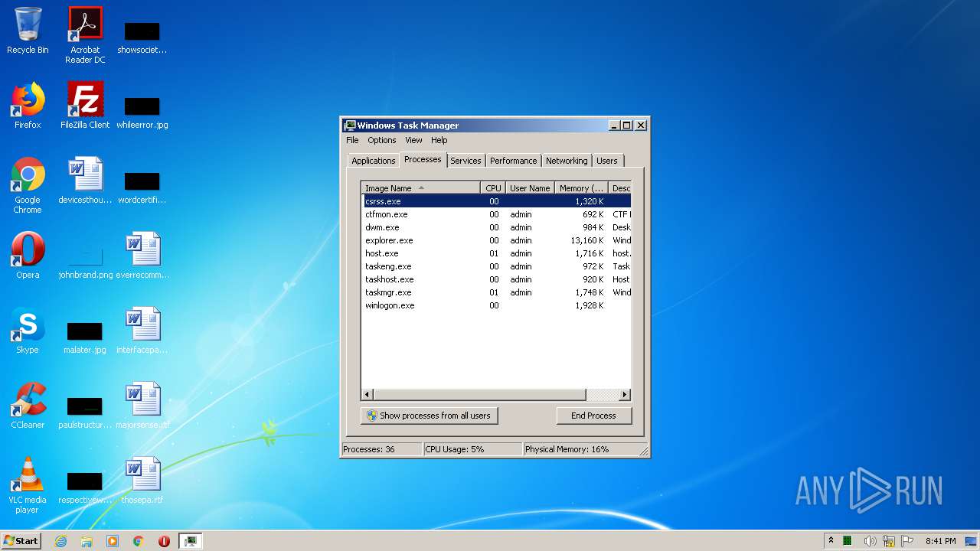Open the Start menu
Image resolution: width=980 pixels, height=551 pixels.
tap(21, 541)
